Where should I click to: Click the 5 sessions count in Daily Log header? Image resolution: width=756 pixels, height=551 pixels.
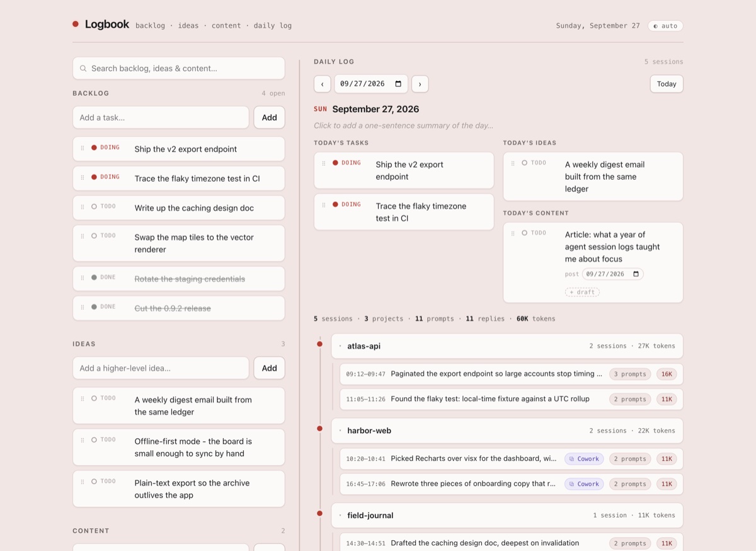(x=663, y=62)
